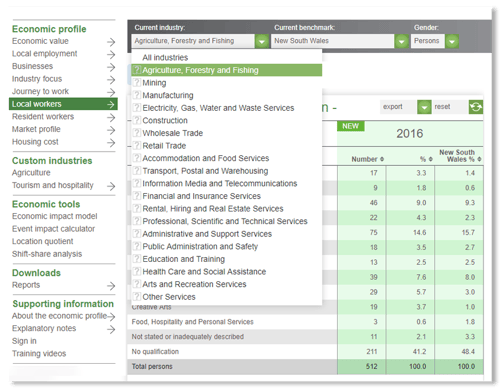Image resolution: width=500 pixels, height=388 pixels.
Task: Click help icon beside Retail Trade
Action: (x=137, y=145)
